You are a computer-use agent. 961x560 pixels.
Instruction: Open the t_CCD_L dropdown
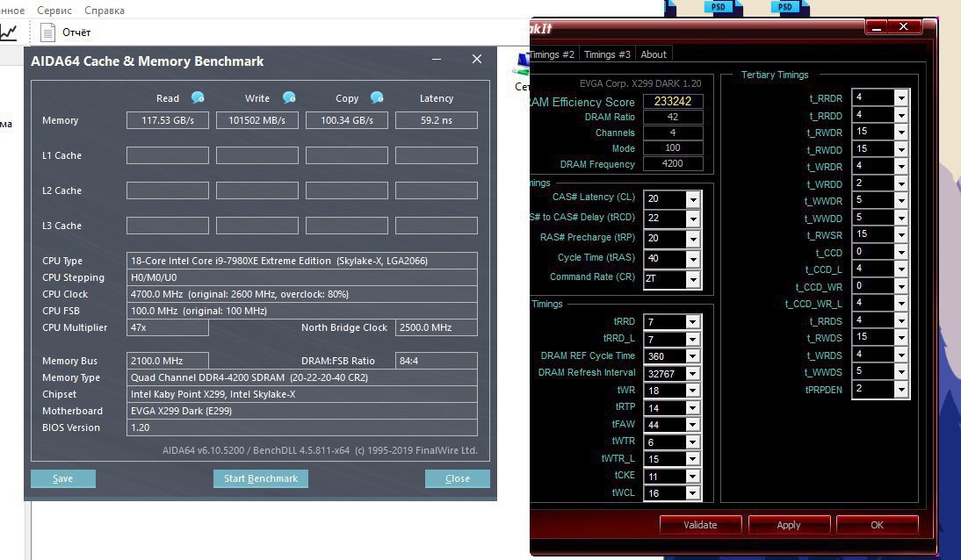coord(901,269)
